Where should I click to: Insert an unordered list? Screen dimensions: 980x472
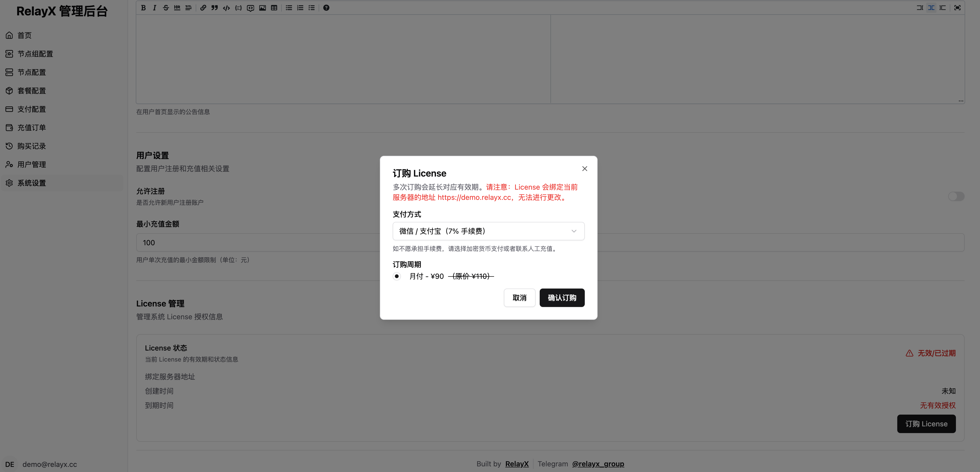point(289,8)
